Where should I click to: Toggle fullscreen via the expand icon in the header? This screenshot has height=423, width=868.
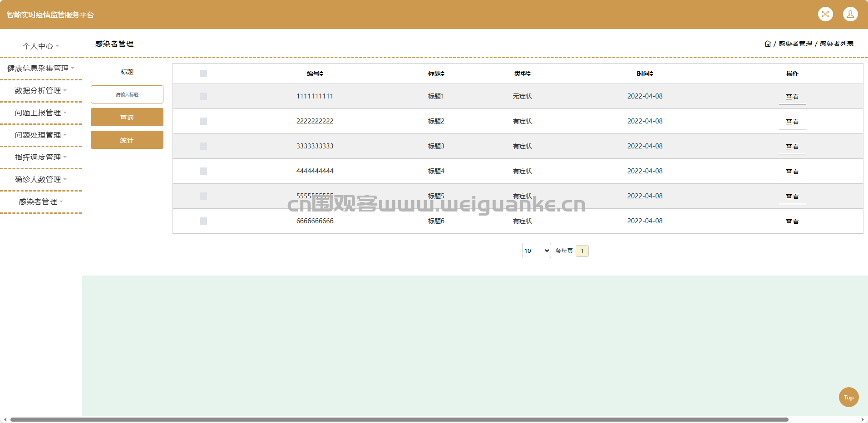tap(825, 14)
